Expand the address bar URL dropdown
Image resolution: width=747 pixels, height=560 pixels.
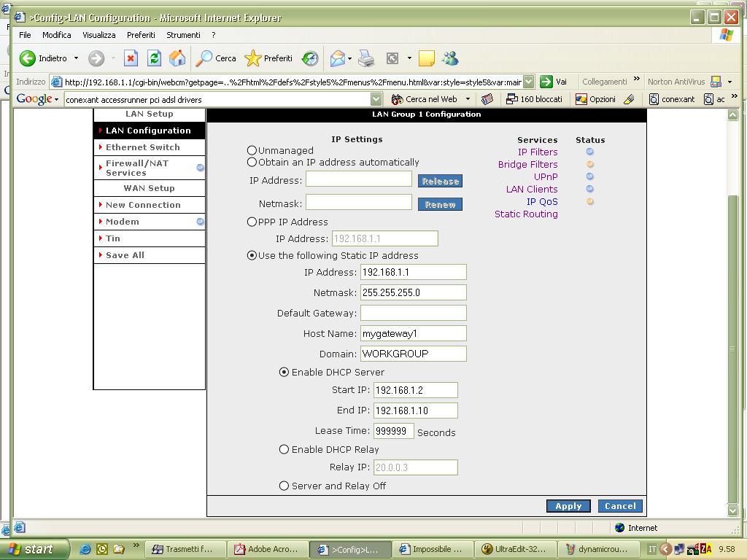528,82
